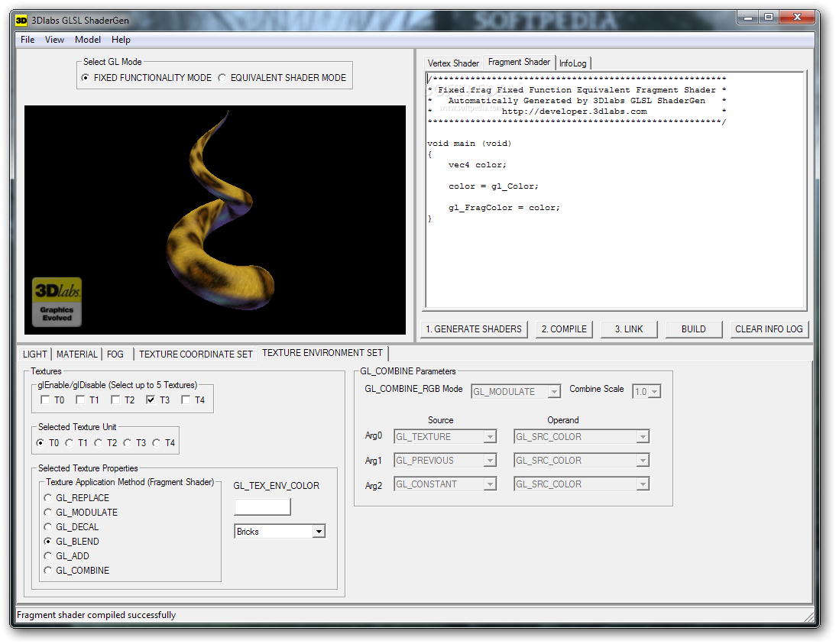
Task: Click the 2. Compile button
Action: click(564, 329)
